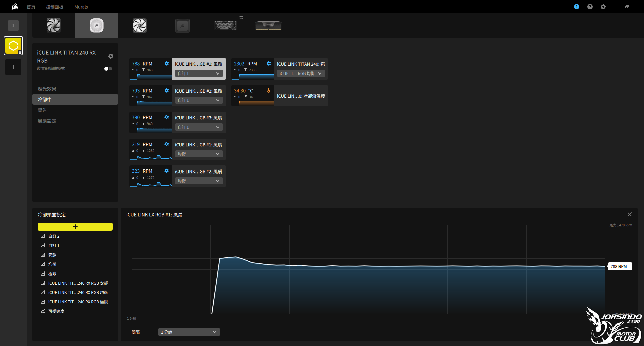The width and height of the screenshot is (644, 346).
Task: Select the keyboard device icon
Action: click(226, 25)
